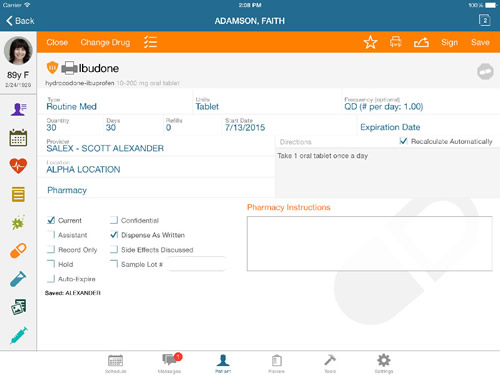Open the allergies icon in sidebar

[18, 222]
